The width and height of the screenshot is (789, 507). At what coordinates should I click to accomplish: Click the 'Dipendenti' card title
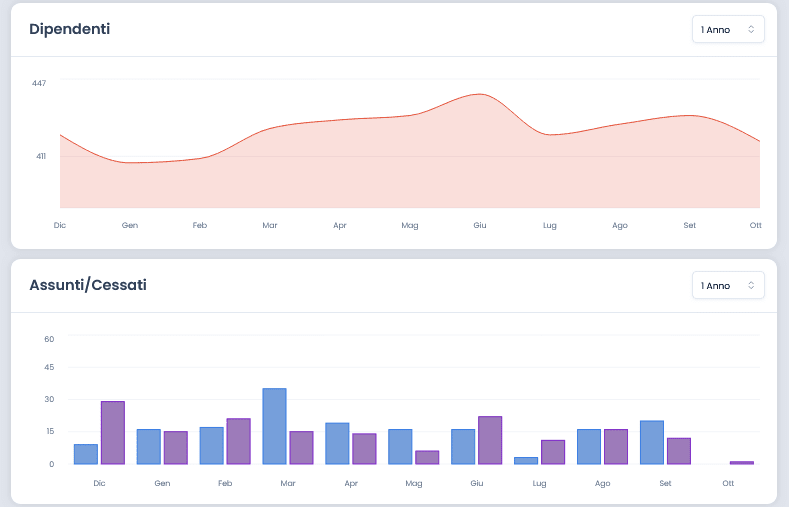(70, 29)
